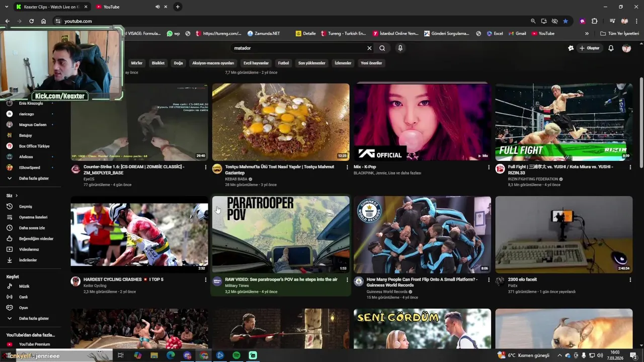Select the Evcil hayvanlar chip
The height and width of the screenshot is (362, 644).
[256, 63]
